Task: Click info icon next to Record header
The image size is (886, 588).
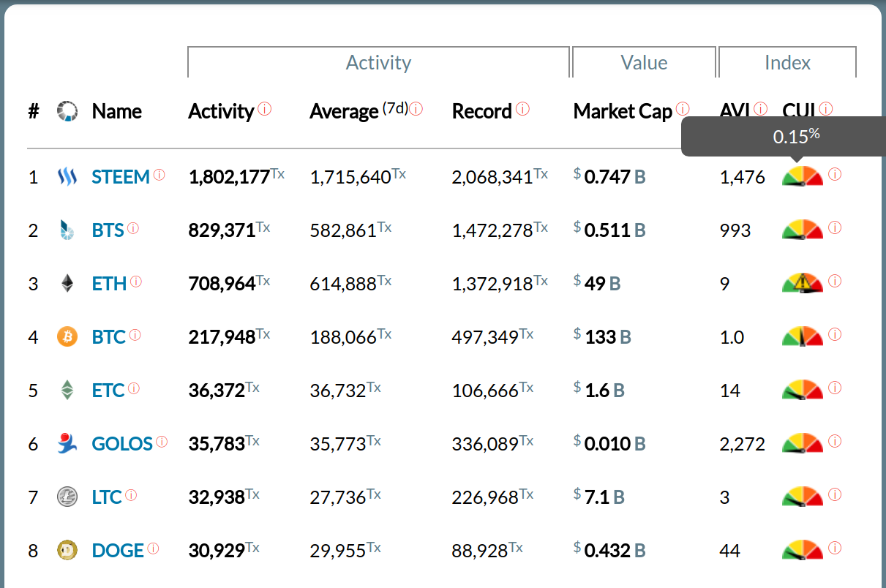Action: point(522,109)
